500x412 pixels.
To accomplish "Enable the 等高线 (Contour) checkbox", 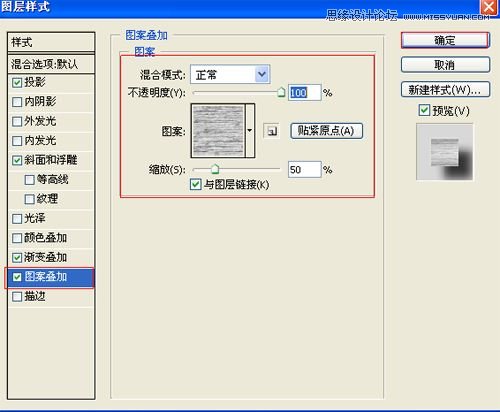I will click(30, 180).
